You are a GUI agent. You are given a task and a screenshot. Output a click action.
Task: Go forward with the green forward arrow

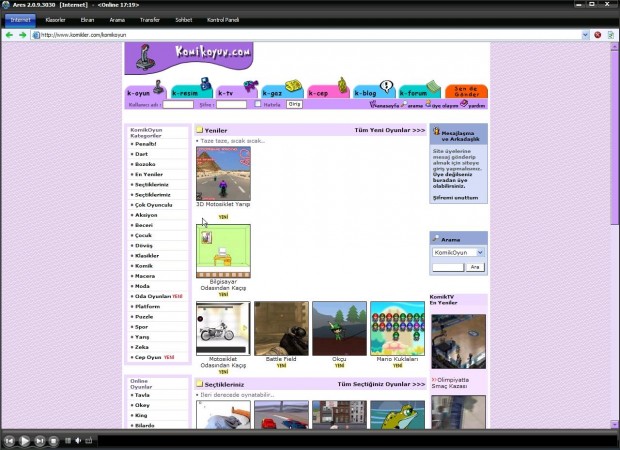[23, 35]
